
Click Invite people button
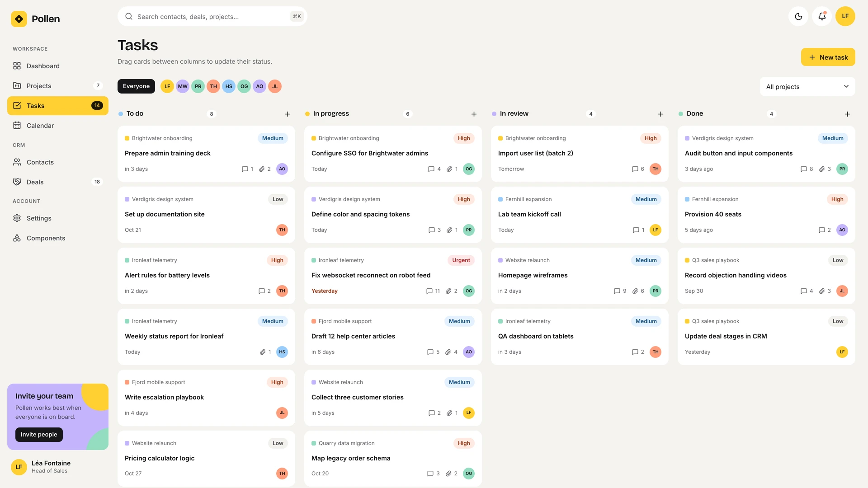39,435
